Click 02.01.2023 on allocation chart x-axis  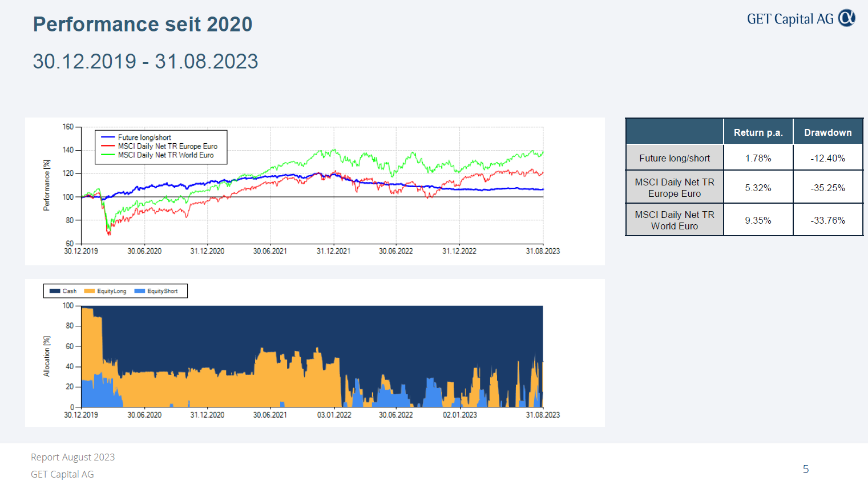tap(460, 415)
